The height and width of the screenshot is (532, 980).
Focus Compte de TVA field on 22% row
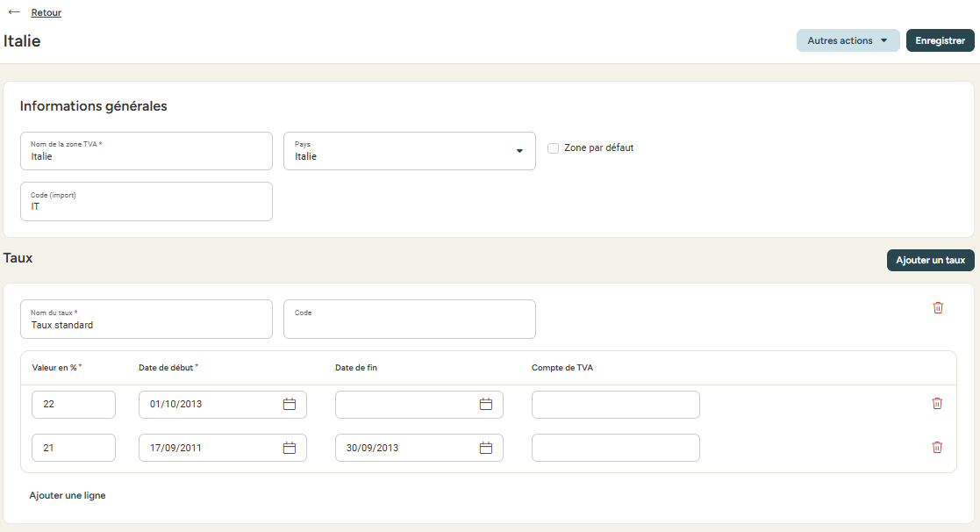tap(616, 405)
